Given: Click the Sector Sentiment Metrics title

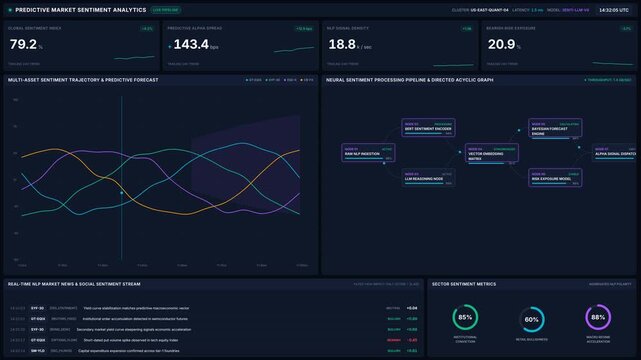Looking at the screenshot, I should [x=464, y=284].
